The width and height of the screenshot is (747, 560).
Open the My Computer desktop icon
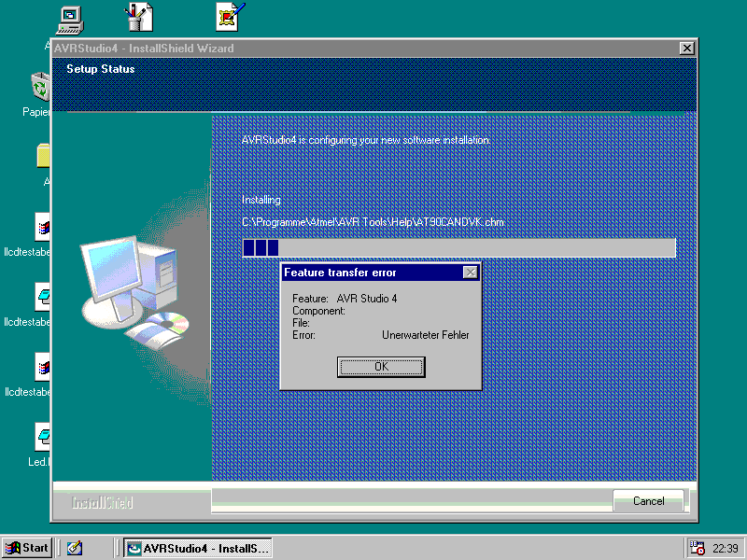70,20
